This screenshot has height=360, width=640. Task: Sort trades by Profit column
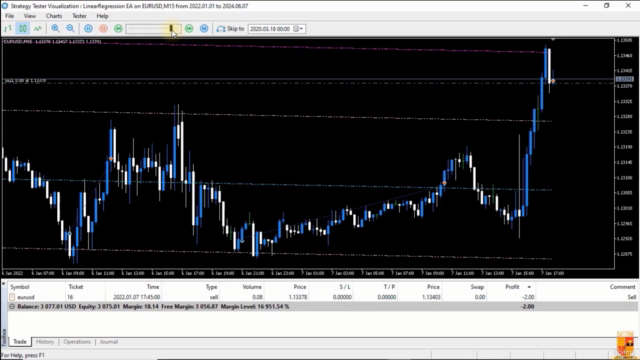click(x=512, y=287)
